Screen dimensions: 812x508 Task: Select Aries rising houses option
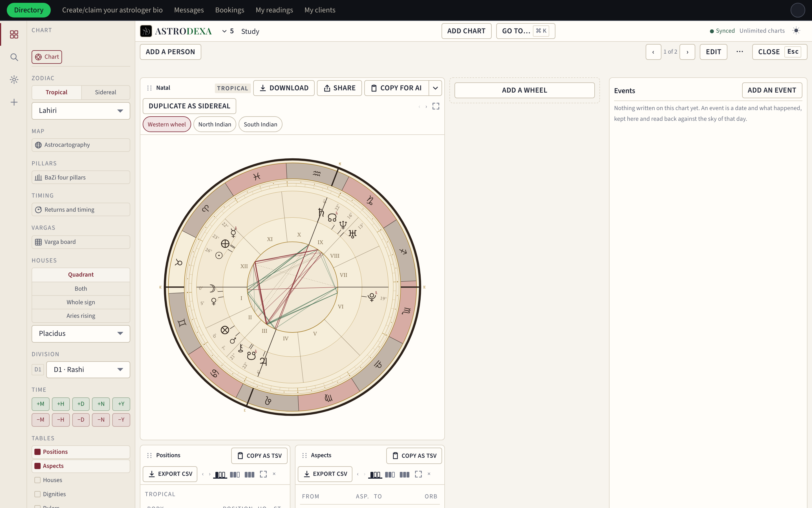tap(81, 316)
